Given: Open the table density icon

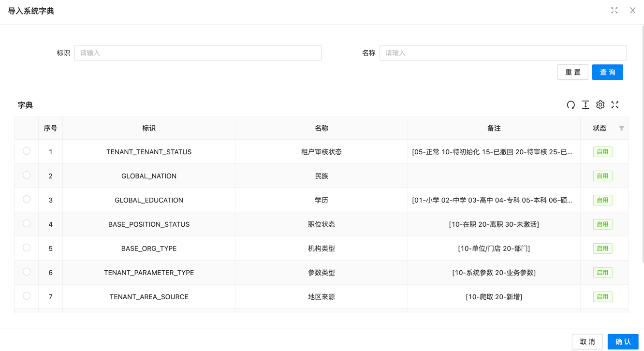Looking at the screenshot, I should 585,105.
